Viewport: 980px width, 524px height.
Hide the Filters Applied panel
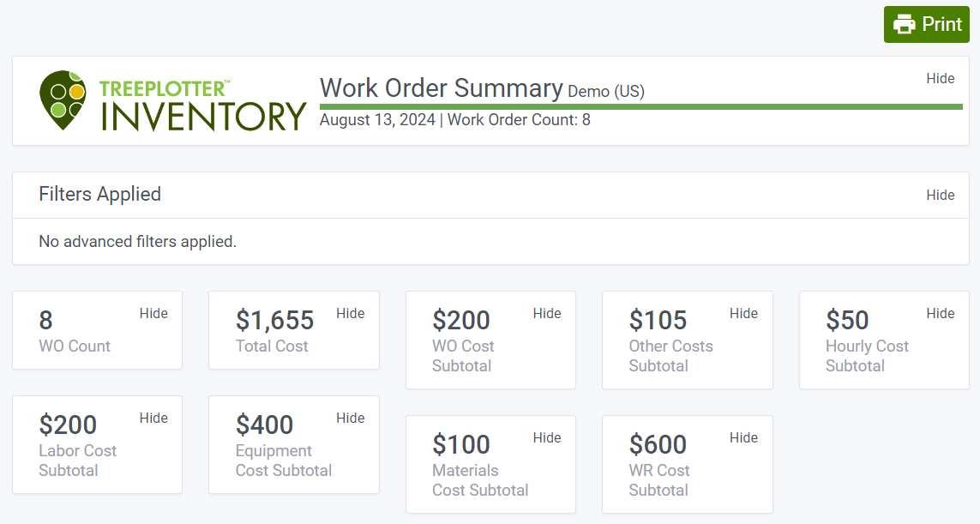(x=941, y=195)
